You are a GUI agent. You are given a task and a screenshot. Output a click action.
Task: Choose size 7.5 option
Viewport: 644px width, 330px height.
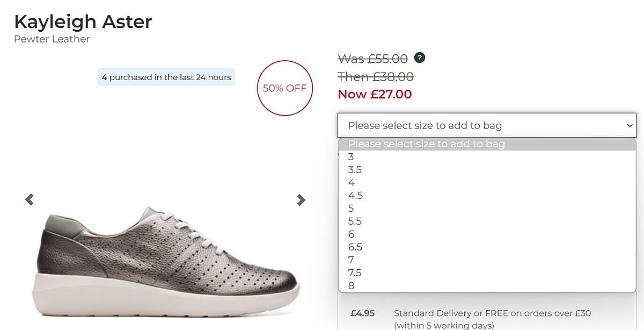(x=355, y=273)
